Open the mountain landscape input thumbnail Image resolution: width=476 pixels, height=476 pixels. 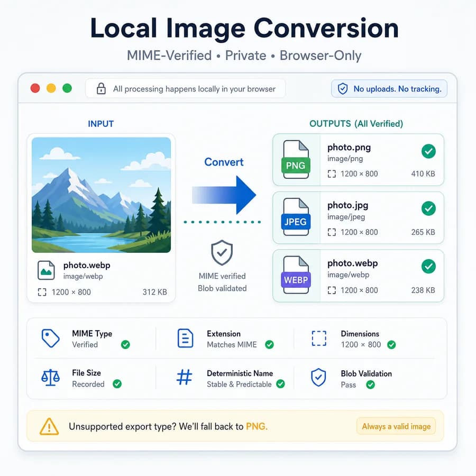(x=102, y=195)
